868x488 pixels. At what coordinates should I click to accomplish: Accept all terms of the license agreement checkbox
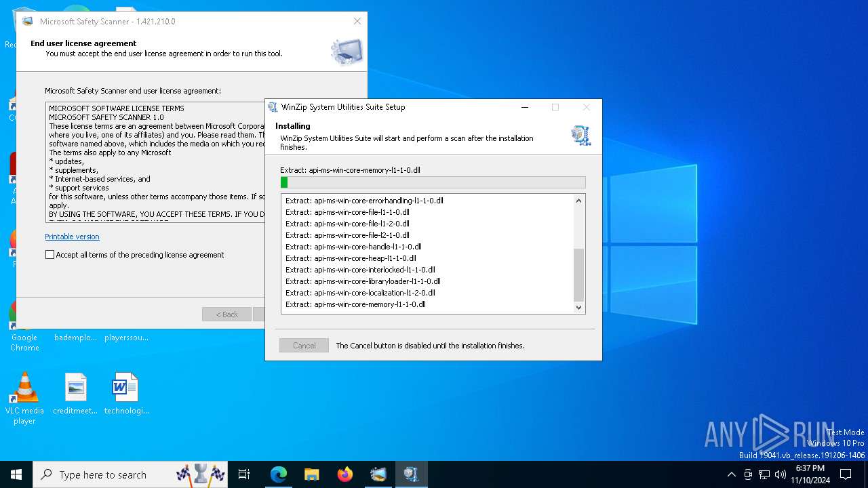[x=50, y=255]
